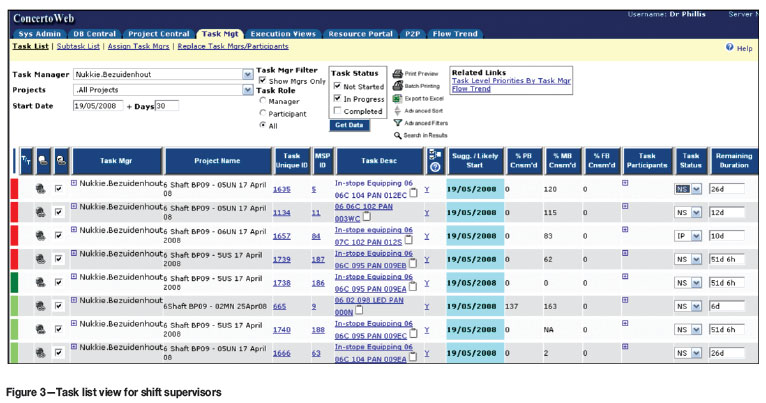Screen dimensions: 766x403
Task: Uncheck the Show Mgrs Only checkbox
Action: click(x=262, y=80)
